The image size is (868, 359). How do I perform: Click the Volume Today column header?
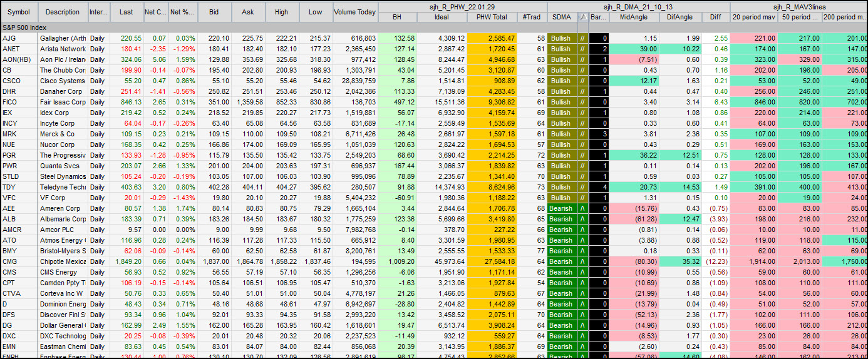point(355,12)
